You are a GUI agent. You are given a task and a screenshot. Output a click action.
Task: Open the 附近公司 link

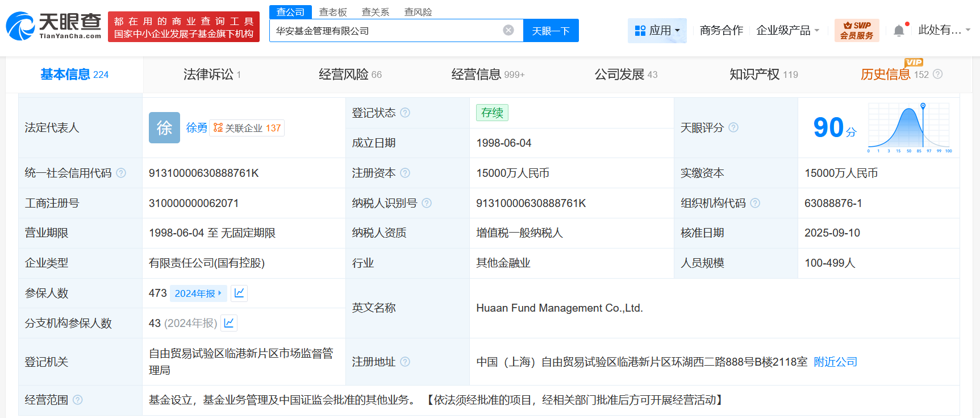tap(835, 362)
